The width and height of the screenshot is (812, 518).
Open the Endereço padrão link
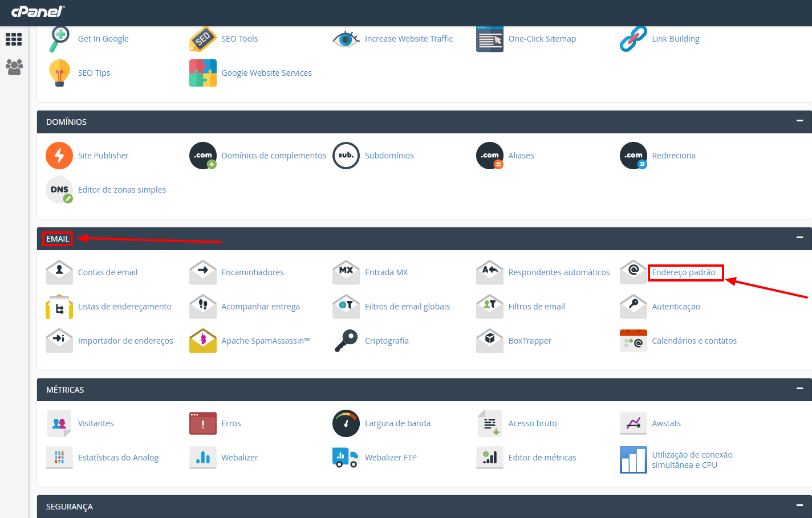(x=684, y=272)
